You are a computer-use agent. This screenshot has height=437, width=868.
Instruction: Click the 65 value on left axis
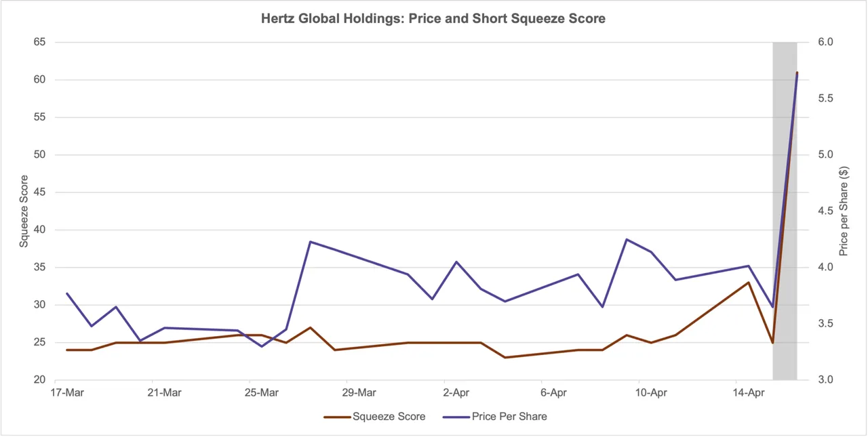(39, 42)
